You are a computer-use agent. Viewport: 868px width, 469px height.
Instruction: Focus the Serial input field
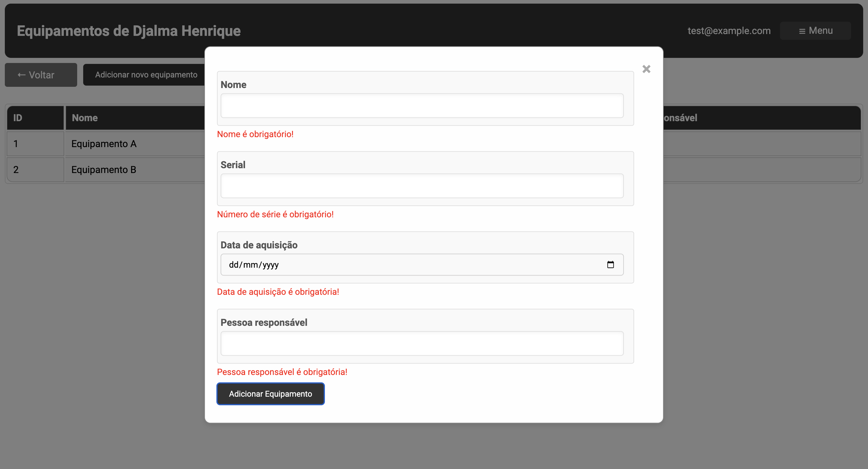(422, 186)
